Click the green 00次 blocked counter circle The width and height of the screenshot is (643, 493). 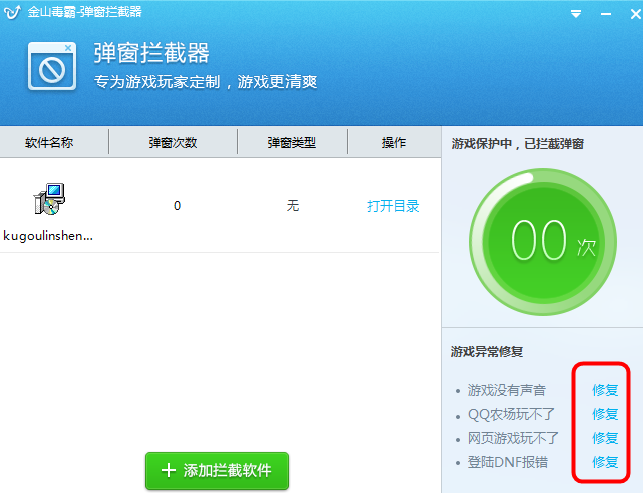point(543,242)
